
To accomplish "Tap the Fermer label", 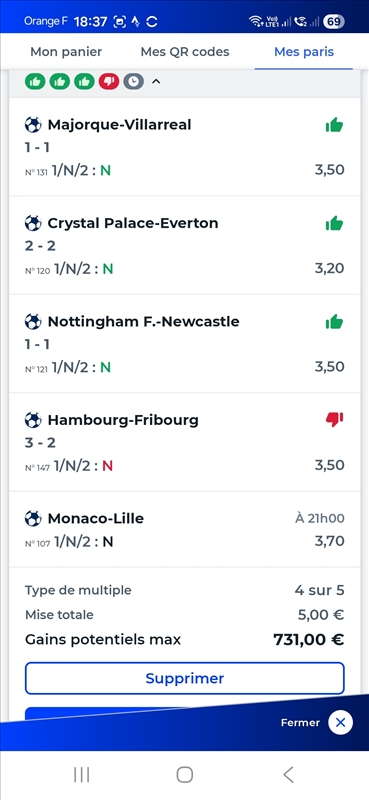I will point(300,722).
